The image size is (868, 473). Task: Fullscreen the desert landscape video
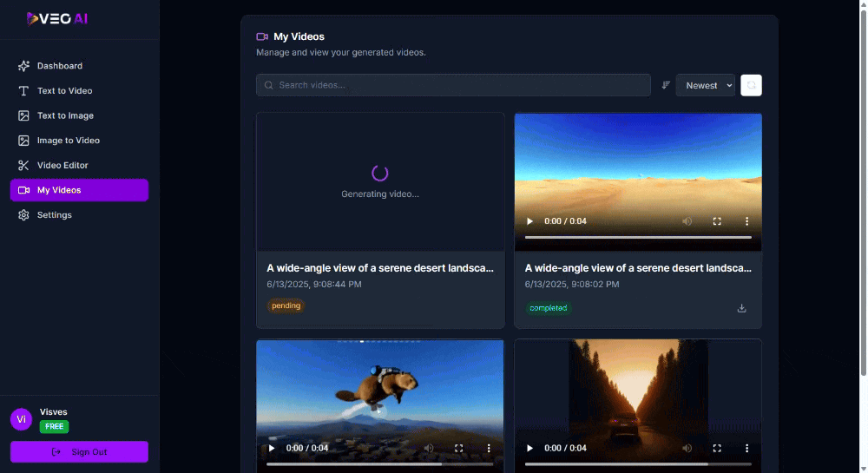click(x=717, y=221)
